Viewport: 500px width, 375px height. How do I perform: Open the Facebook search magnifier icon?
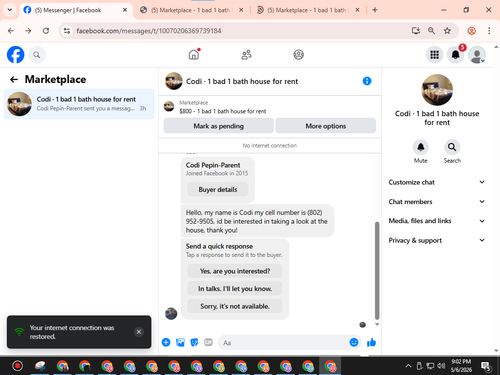[37, 55]
